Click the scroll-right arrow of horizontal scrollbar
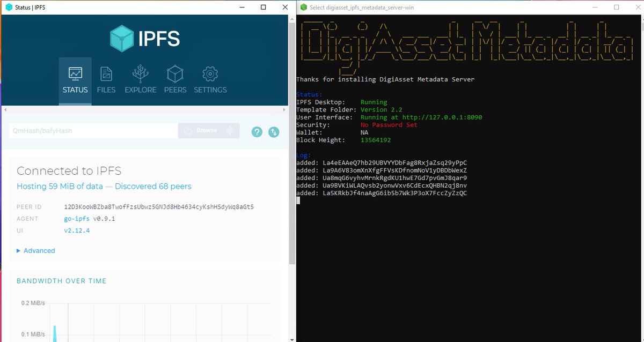Image resolution: width=644 pixels, height=342 pixels. 284,110
